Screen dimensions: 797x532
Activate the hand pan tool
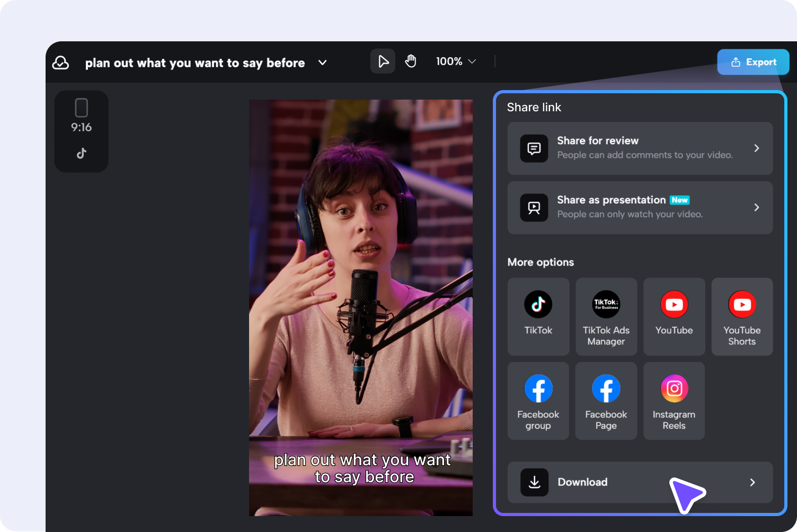pos(411,61)
